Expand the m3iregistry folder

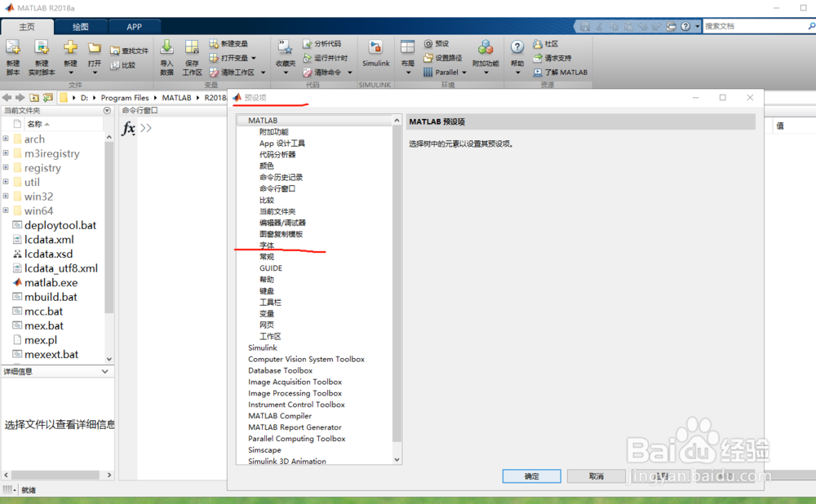[6, 153]
